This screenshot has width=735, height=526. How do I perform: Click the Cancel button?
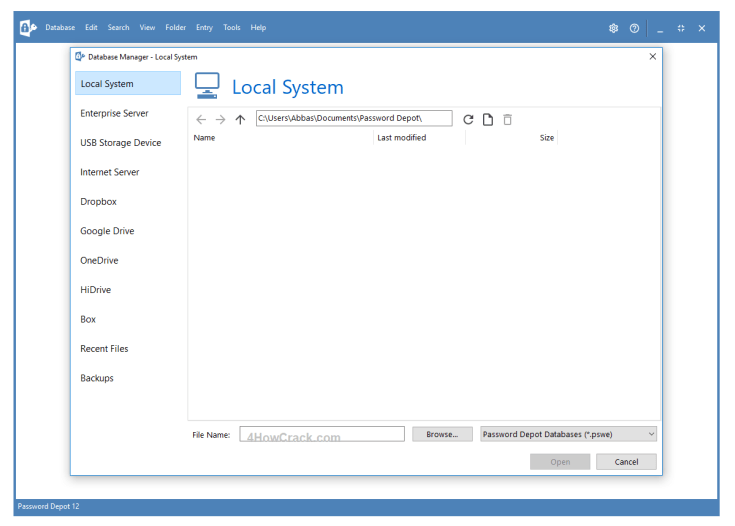pyautogui.click(x=626, y=462)
